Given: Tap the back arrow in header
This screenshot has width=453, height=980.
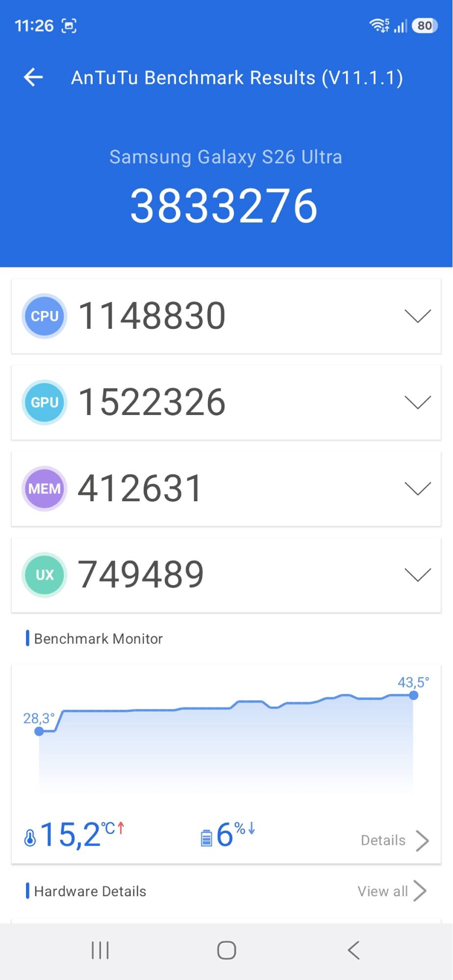Looking at the screenshot, I should (x=33, y=77).
